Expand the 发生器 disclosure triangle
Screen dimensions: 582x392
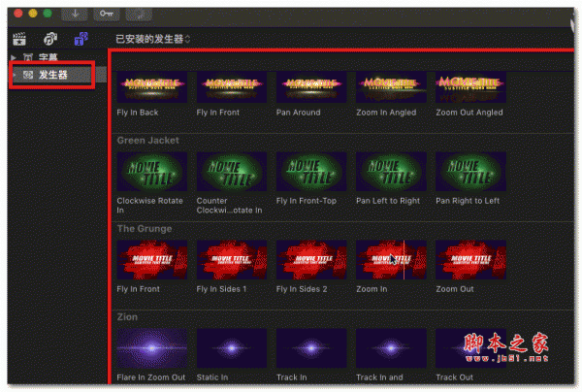(15, 75)
